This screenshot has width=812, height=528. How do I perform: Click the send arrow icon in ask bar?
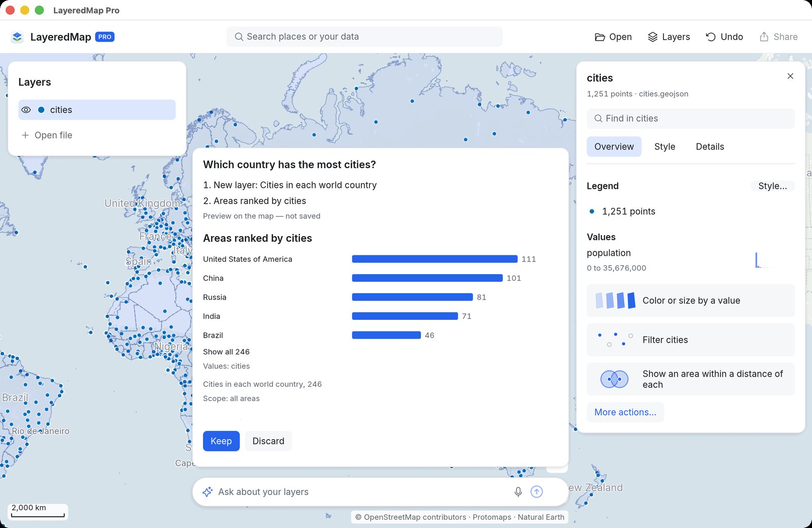tap(536, 492)
